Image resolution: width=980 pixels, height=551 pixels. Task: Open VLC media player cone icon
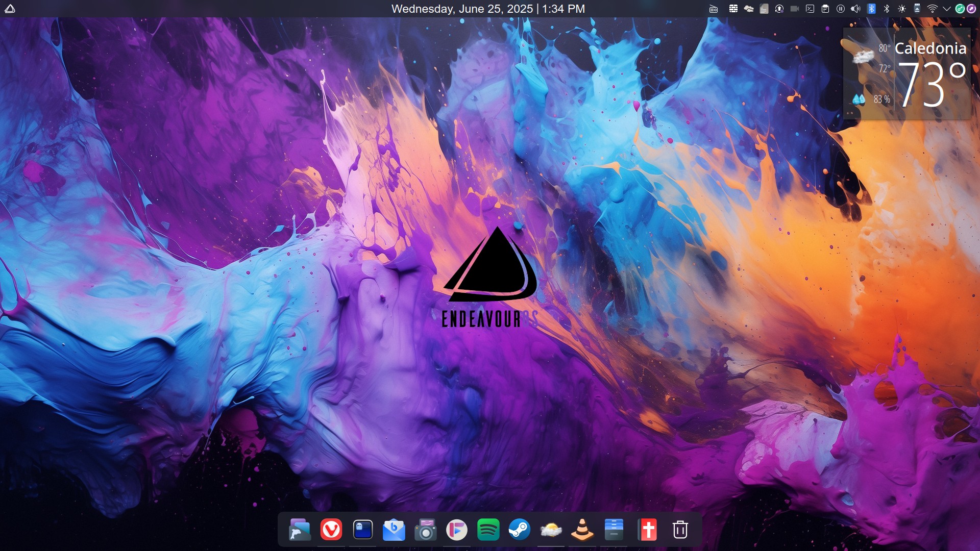582,530
